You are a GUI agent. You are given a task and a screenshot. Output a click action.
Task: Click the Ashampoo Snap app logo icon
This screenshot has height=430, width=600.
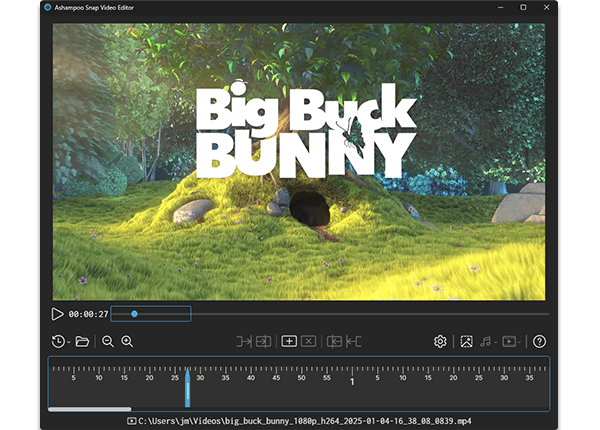(48, 7)
